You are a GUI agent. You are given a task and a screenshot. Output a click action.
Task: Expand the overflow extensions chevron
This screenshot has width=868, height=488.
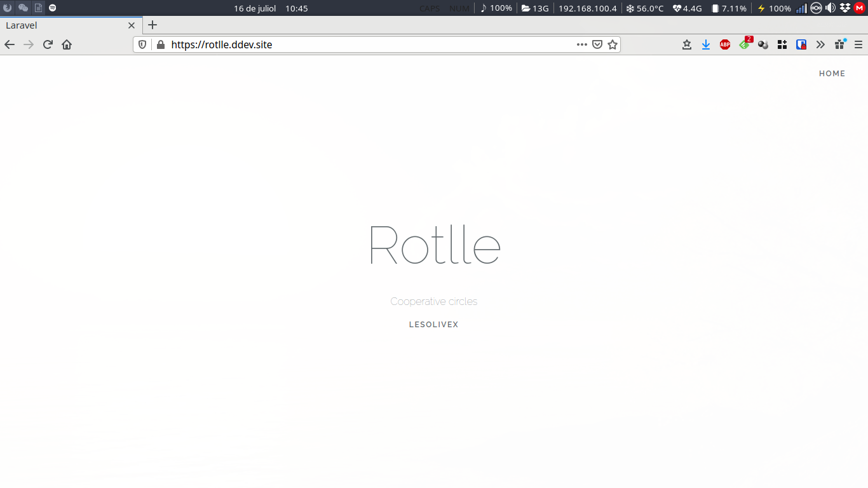pyautogui.click(x=820, y=44)
